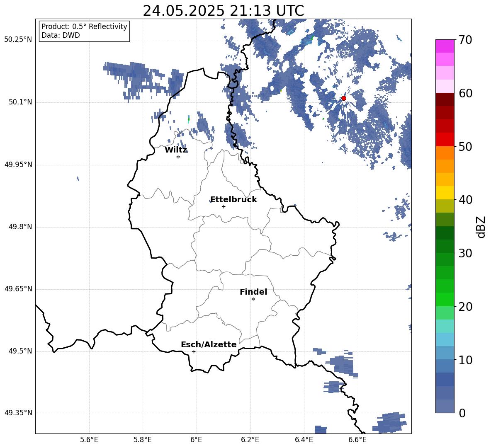Click the 60 tick on colorbar
Screen dimensions: 491x448
click(465, 93)
